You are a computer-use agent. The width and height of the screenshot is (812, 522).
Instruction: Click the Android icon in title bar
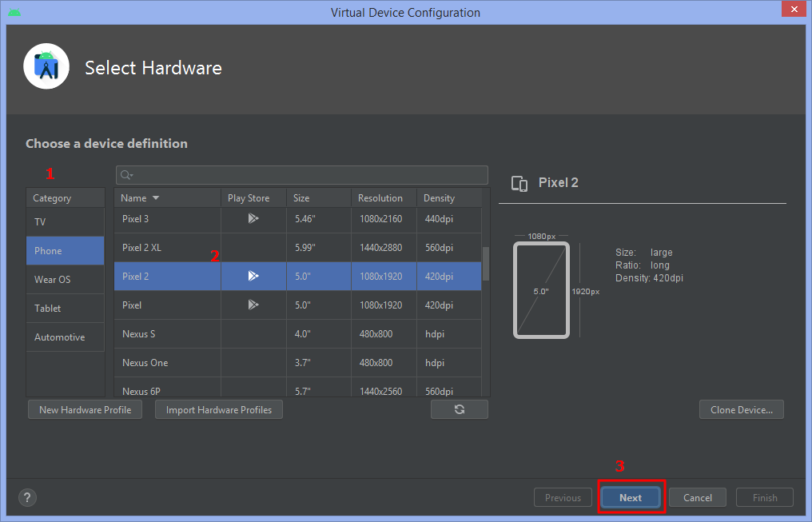[x=14, y=11]
